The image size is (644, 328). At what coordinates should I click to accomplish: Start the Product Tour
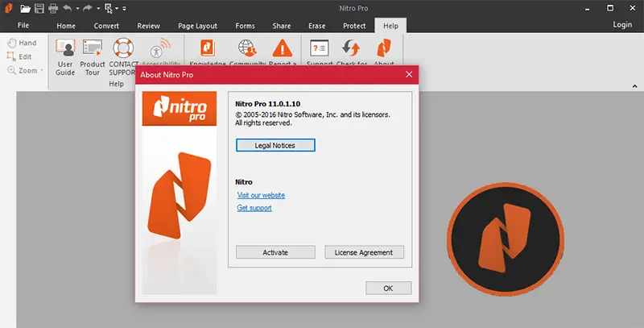click(x=93, y=57)
